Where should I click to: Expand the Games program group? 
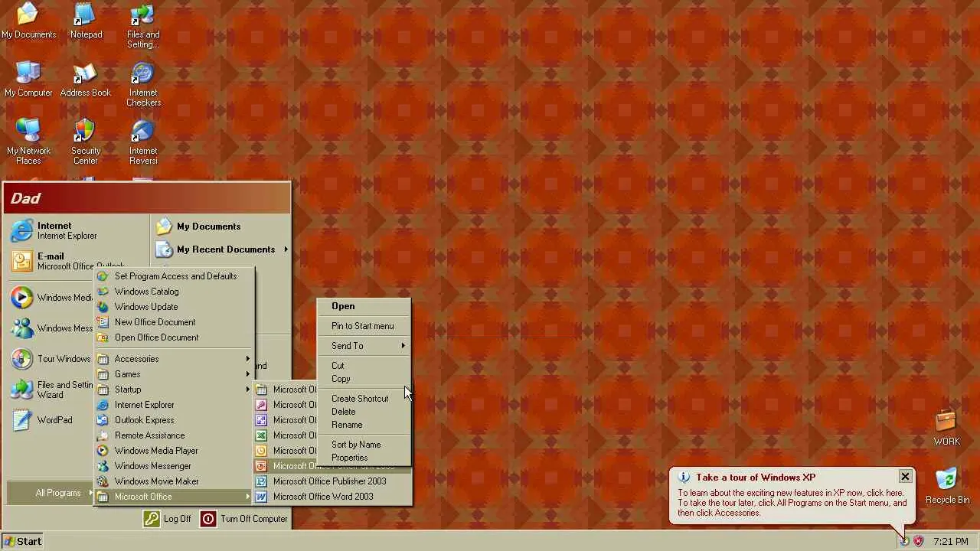(x=174, y=374)
